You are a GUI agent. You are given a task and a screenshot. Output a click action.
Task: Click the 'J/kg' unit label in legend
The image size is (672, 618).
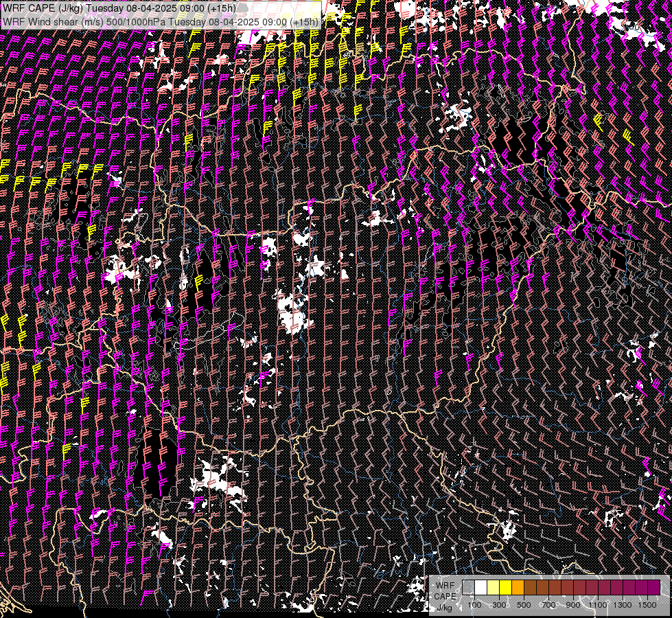click(x=444, y=607)
